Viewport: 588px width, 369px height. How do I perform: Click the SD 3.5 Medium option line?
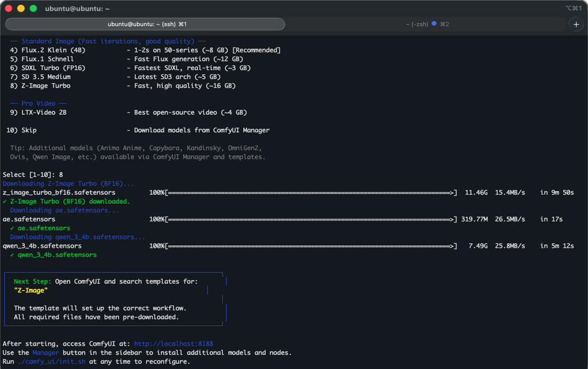pos(115,77)
